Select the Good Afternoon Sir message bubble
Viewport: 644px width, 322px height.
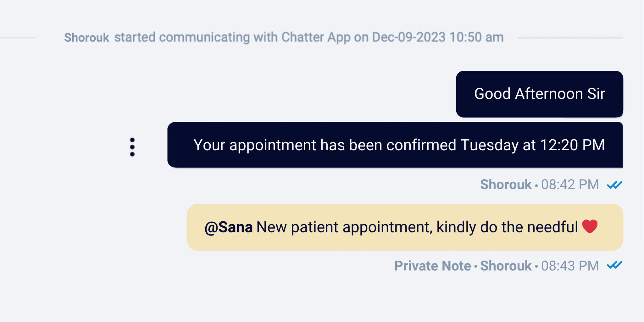[x=539, y=94]
